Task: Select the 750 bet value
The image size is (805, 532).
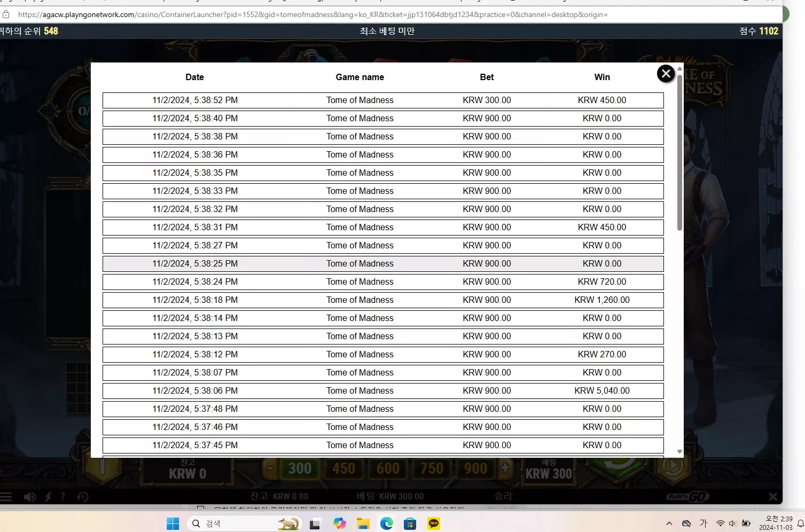Action: 432,468
